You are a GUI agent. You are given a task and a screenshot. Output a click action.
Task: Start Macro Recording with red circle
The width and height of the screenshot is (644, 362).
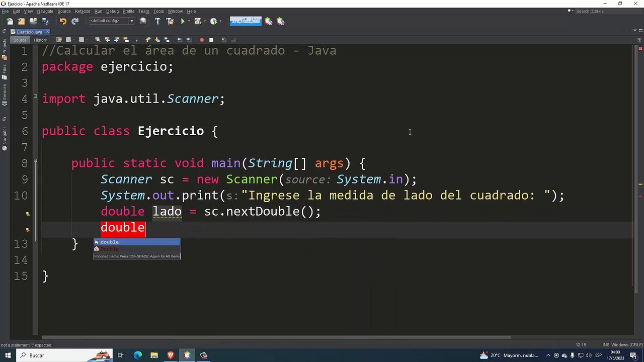tap(202, 40)
